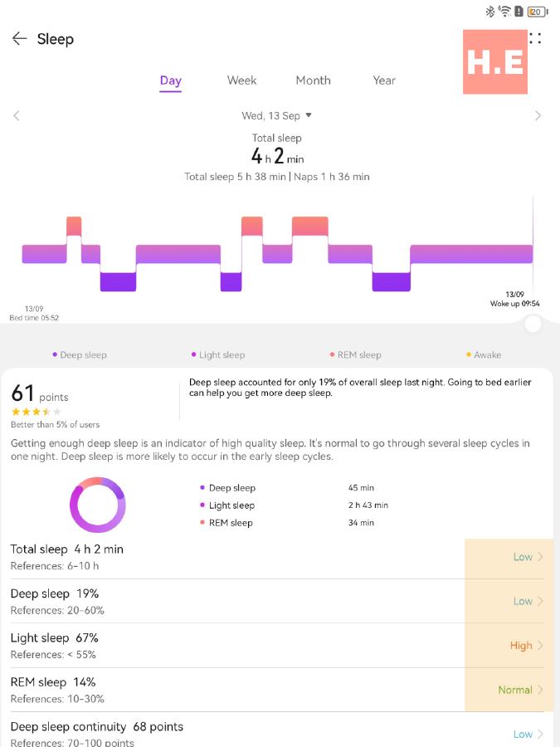560x747 pixels.
Task: Switch to the Week tab
Action: tap(241, 81)
